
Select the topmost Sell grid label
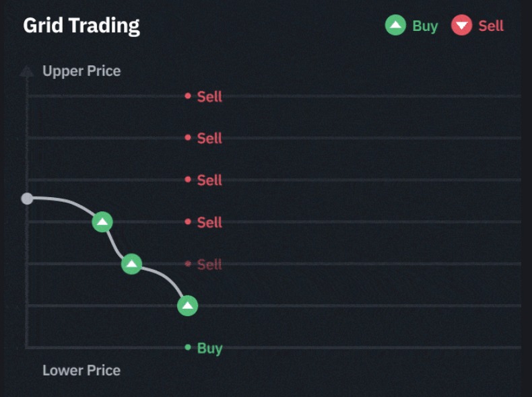pos(209,97)
